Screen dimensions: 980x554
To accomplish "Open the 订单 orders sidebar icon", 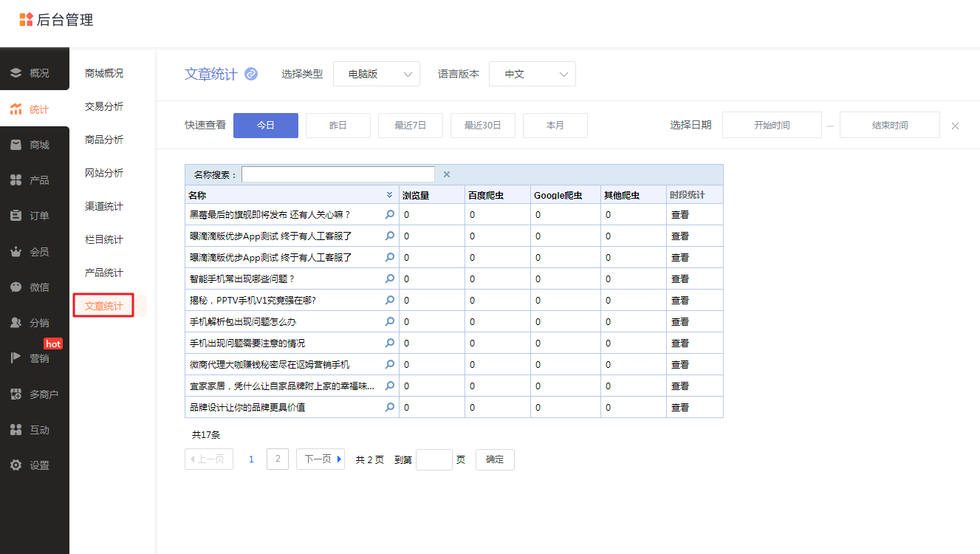I will coord(16,216).
